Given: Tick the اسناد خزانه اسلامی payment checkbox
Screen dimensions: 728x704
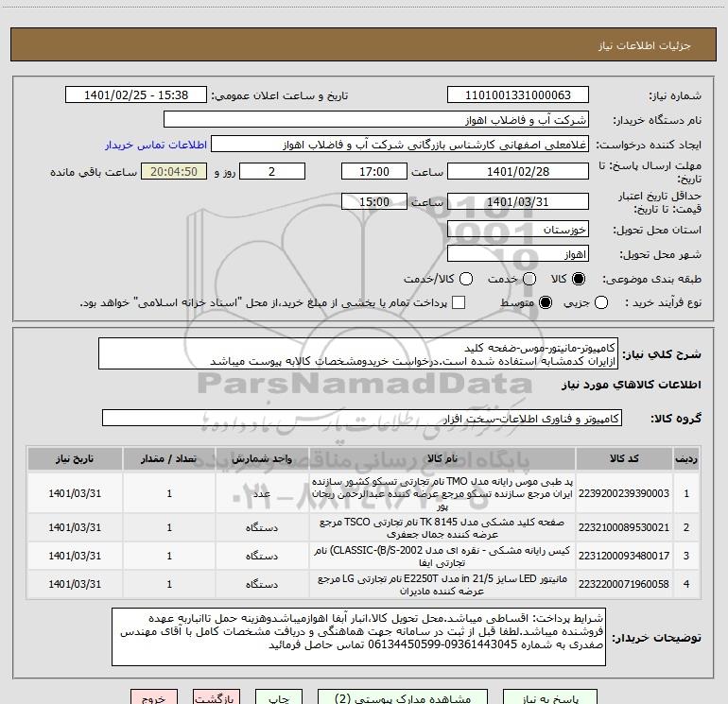Looking at the screenshot, I should click(x=459, y=302).
